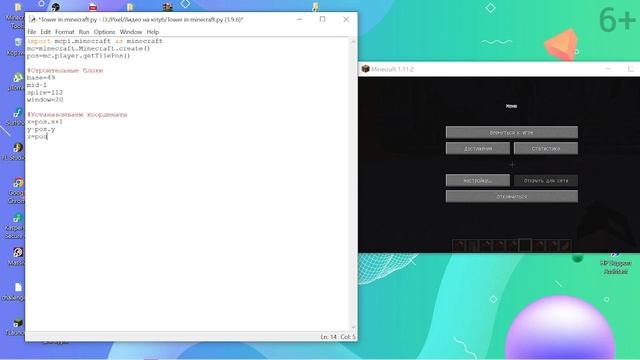Click the 'window=20' code line
This screenshot has height=360, width=640.
pos(45,100)
